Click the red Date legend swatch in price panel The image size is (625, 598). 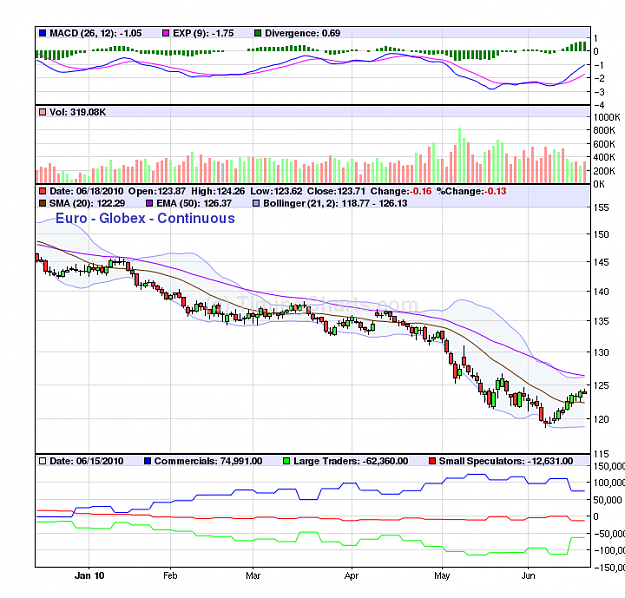pyautogui.click(x=43, y=191)
